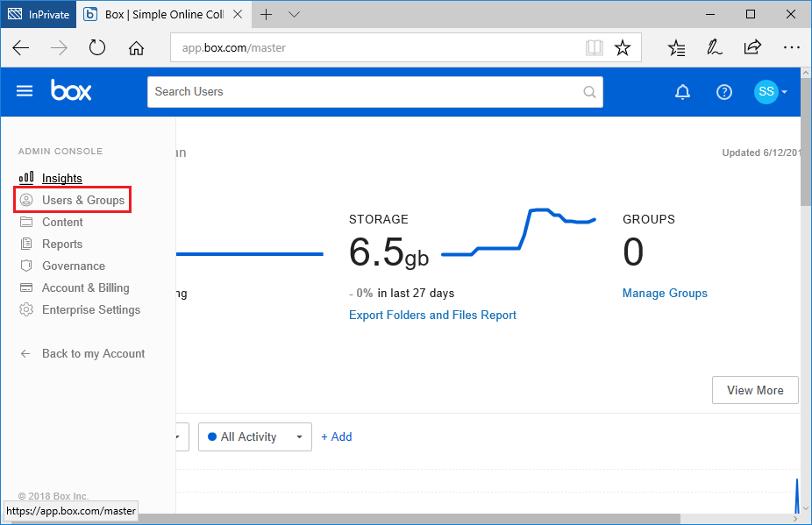Open browser settings and more menu
The height and width of the screenshot is (525, 812).
click(x=791, y=47)
